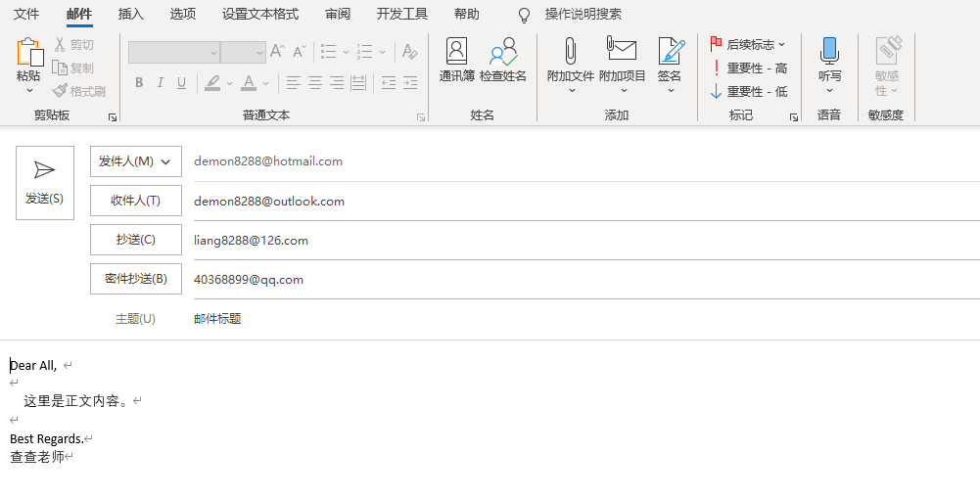Open the Developer (开发工具) tab
The image size is (980, 499).
401,14
